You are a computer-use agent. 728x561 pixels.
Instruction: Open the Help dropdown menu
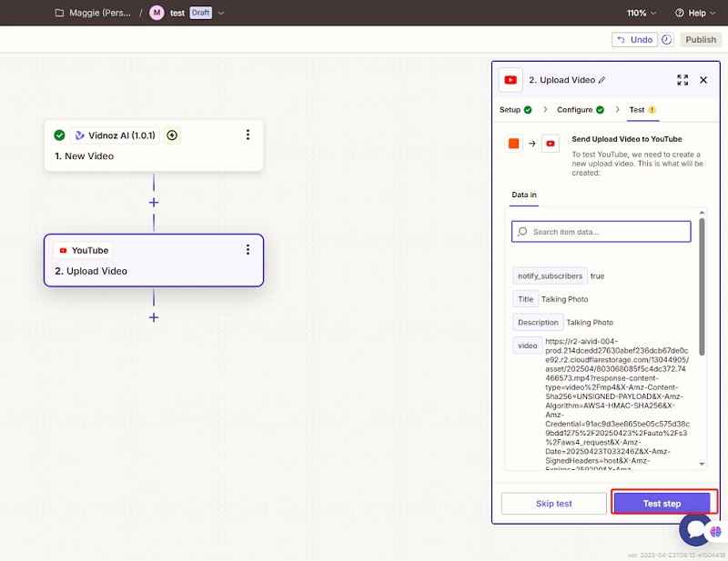[x=695, y=14]
